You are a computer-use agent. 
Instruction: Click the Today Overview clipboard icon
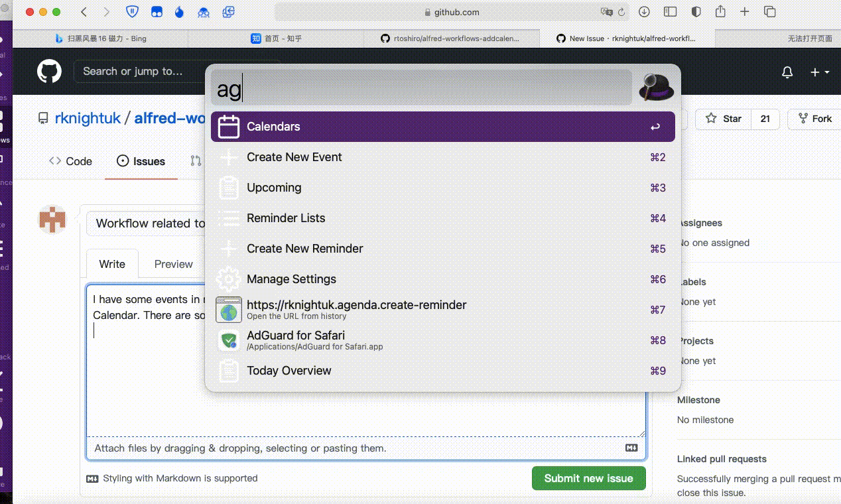click(229, 371)
